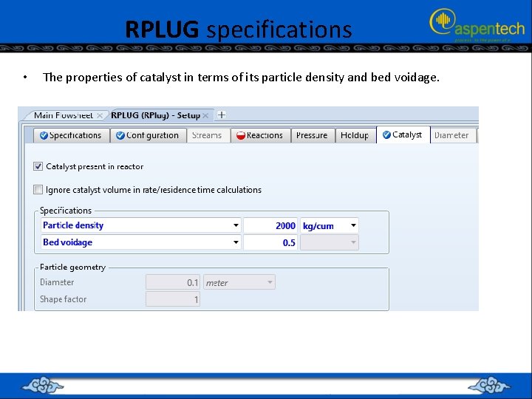Screen dimensions: 532x399
Task: Click the RPLUG specifications slide title
Action: 239,30
